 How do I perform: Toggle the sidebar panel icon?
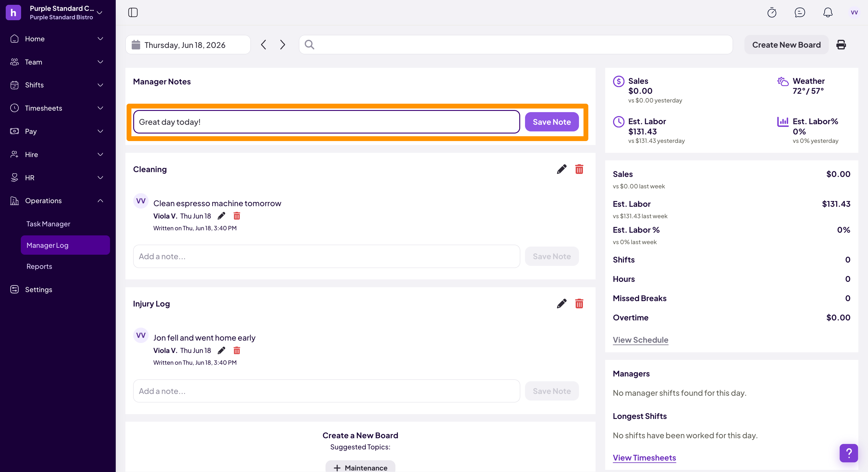pyautogui.click(x=133, y=12)
